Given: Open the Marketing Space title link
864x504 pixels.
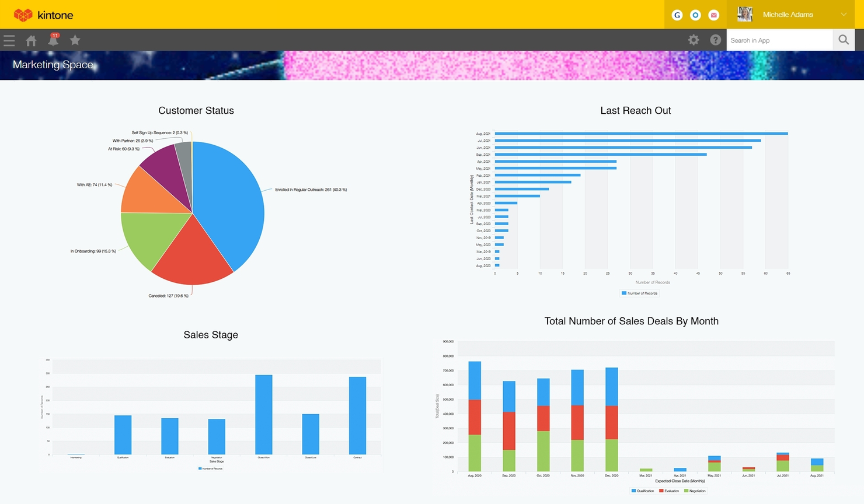Looking at the screenshot, I should pyautogui.click(x=54, y=65).
